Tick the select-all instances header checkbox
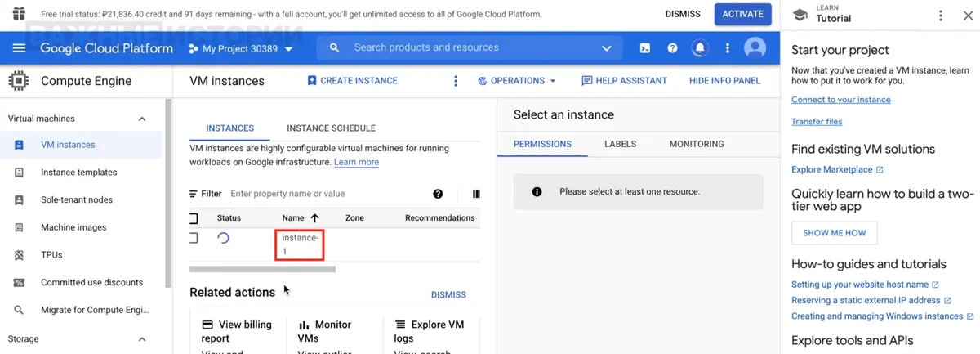This screenshot has height=354, width=980. pos(194,218)
